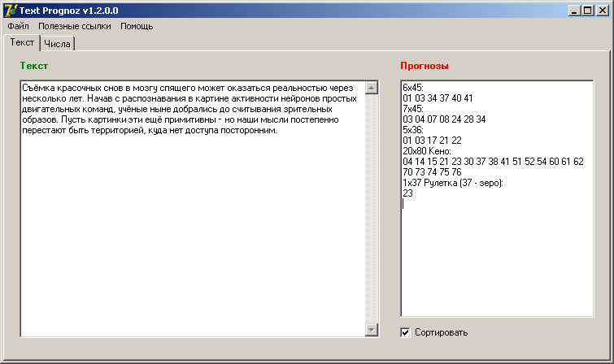The height and width of the screenshot is (364, 614).
Task: Click the red Прогнозы heading
Action: [x=425, y=66]
